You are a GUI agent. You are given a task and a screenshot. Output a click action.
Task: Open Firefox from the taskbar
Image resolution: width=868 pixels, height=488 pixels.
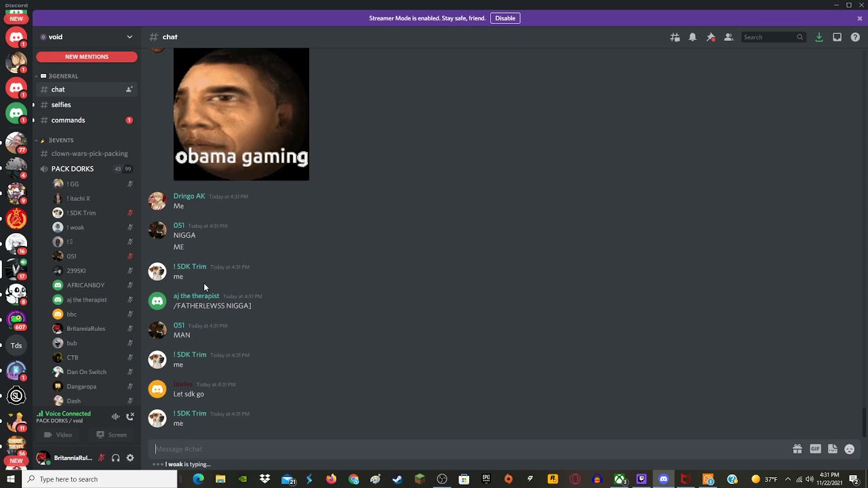tap(331, 479)
